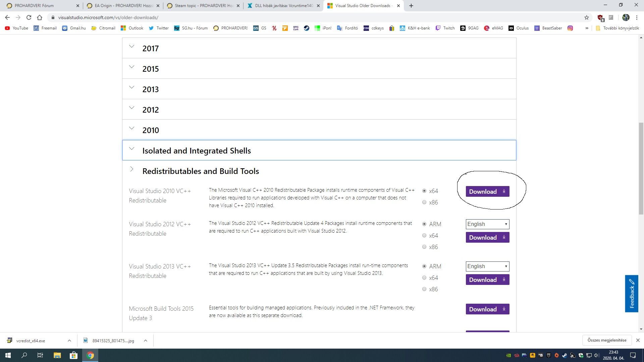
Task: Open Microsoft Store from taskbar
Action: tap(73, 355)
